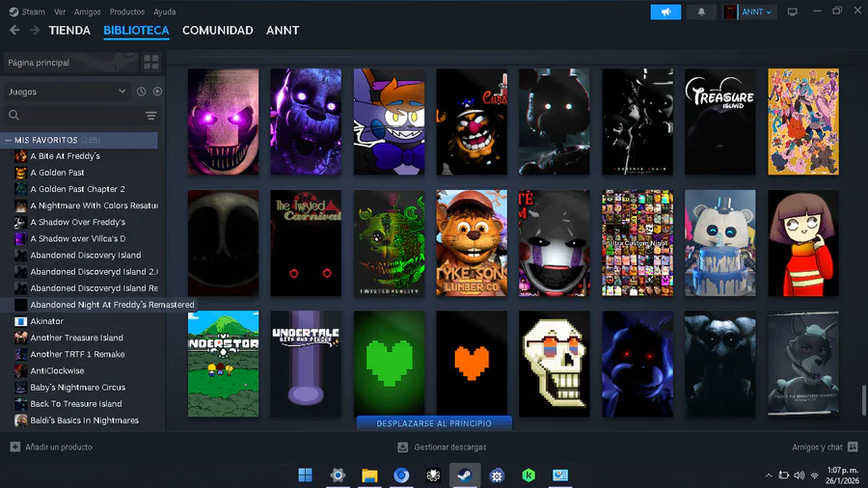The width and height of the screenshot is (868, 488).
Task: Go forward with the right arrow
Action: [35, 30]
